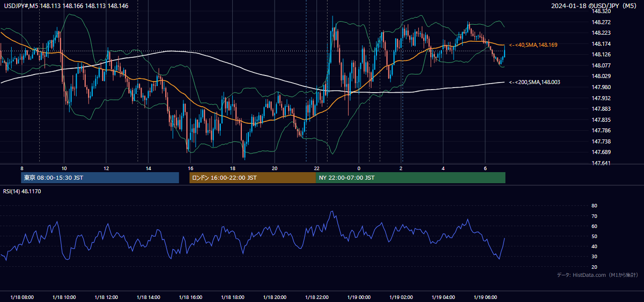Click price axis label 148.174
Viewport: 644px width, 302px height.
[x=601, y=44]
